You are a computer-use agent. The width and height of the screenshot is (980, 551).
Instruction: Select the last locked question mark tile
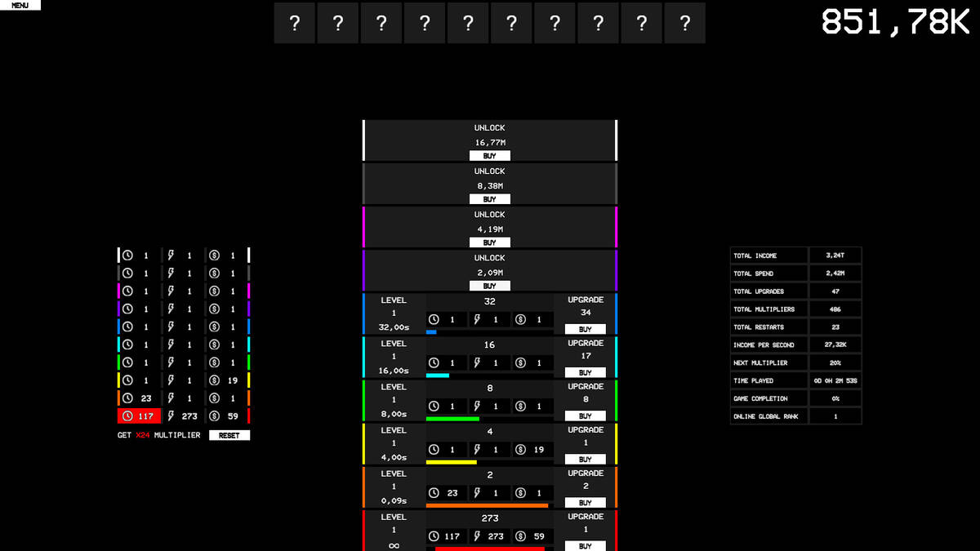(x=684, y=23)
